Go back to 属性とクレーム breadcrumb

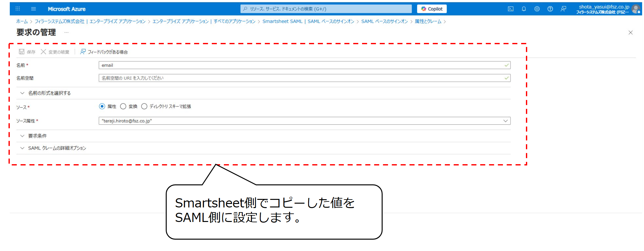(428, 21)
